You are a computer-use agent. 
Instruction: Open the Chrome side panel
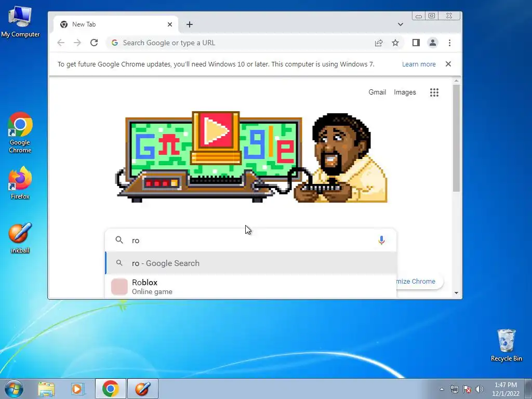pyautogui.click(x=416, y=43)
